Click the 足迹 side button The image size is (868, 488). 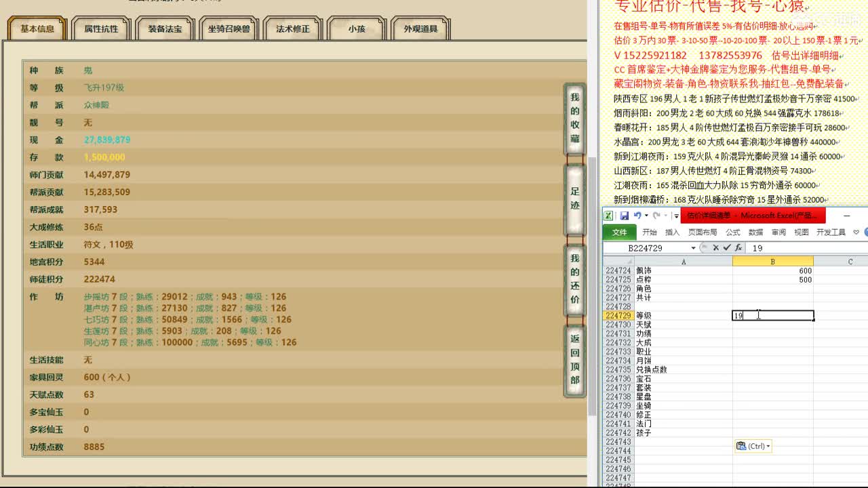pyautogui.click(x=575, y=199)
